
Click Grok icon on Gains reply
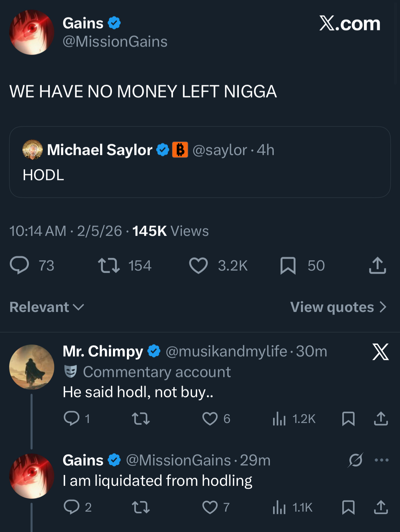point(356,460)
